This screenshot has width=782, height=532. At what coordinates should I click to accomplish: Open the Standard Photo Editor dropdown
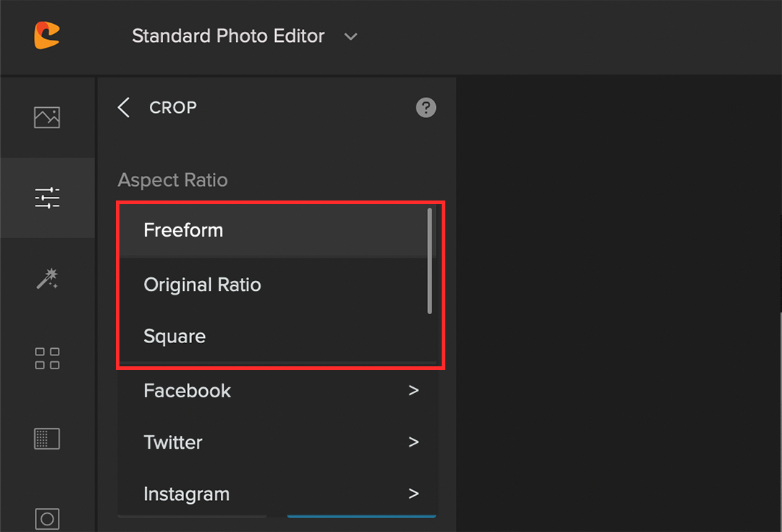(x=350, y=36)
